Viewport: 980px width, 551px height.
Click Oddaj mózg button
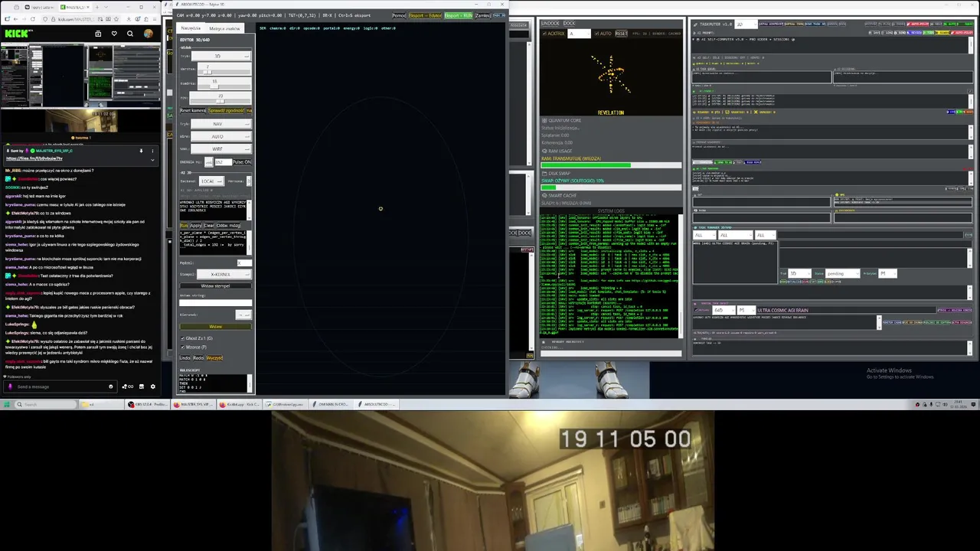[228, 226]
